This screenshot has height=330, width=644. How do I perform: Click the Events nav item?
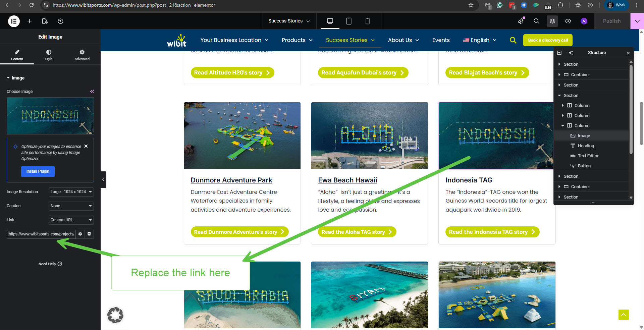click(441, 40)
